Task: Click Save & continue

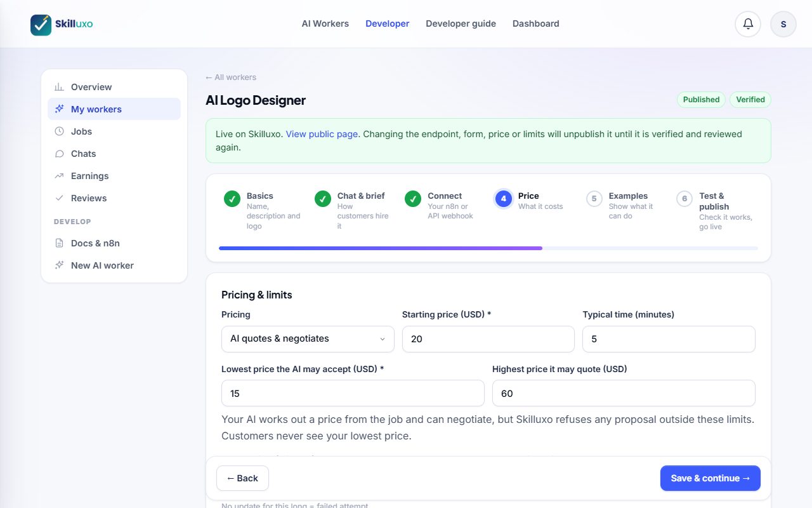Action: pyautogui.click(x=710, y=478)
